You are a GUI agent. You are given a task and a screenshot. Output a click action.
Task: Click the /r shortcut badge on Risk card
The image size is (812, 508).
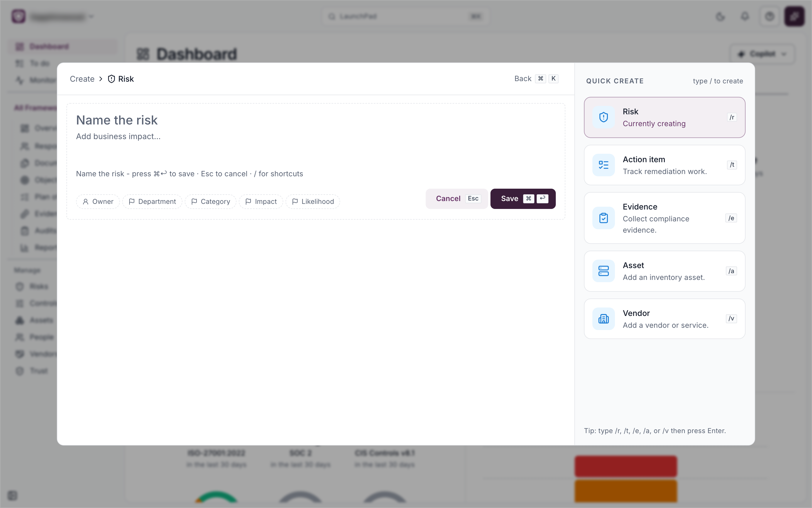tap(732, 117)
